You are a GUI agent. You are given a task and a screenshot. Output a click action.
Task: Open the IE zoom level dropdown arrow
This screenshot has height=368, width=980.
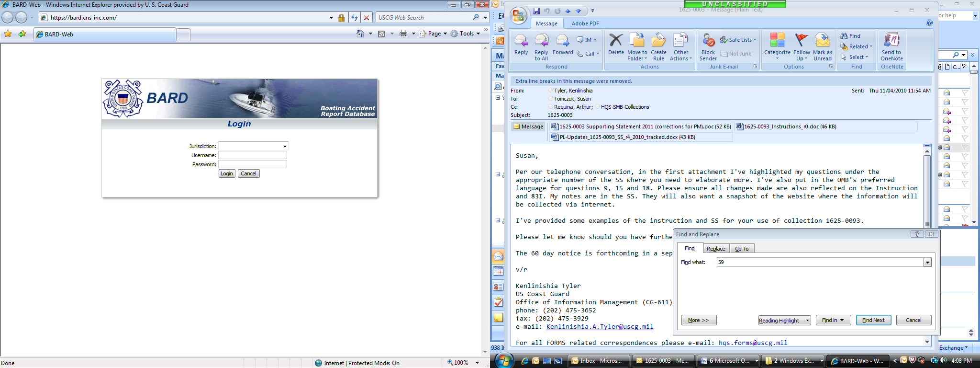478,363
